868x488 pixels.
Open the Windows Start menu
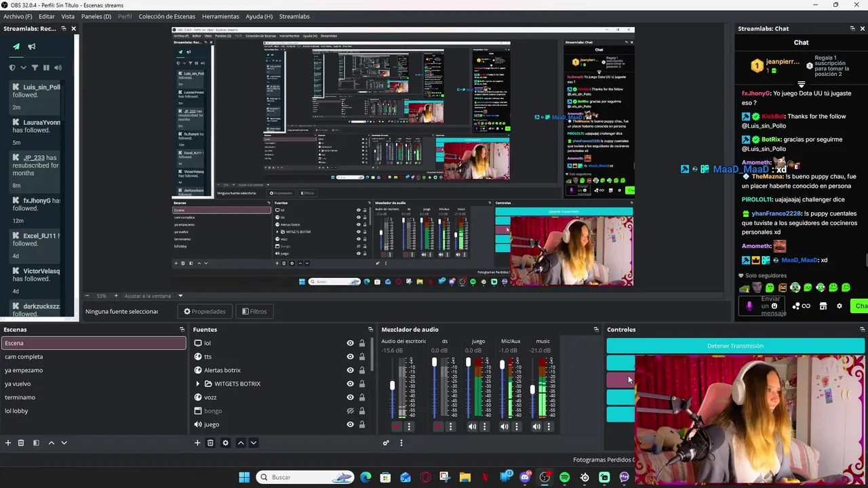(244, 477)
